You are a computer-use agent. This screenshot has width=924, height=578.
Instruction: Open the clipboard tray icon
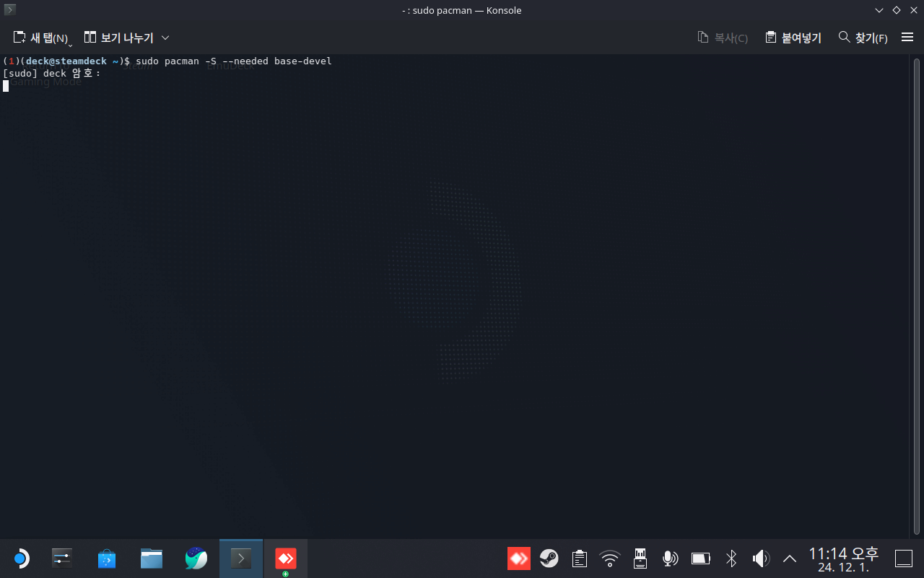(x=580, y=558)
